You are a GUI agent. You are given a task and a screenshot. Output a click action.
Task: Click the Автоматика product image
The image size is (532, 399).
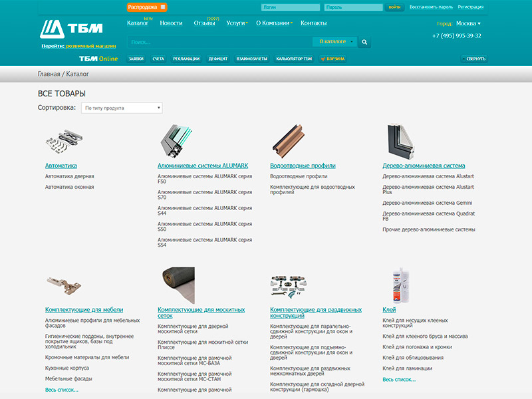[x=64, y=140]
